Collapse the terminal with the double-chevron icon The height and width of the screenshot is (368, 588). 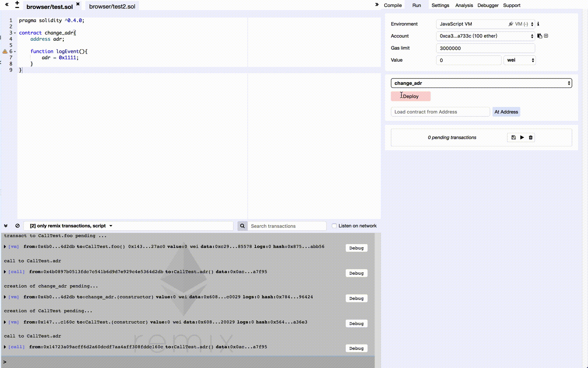(x=6, y=226)
